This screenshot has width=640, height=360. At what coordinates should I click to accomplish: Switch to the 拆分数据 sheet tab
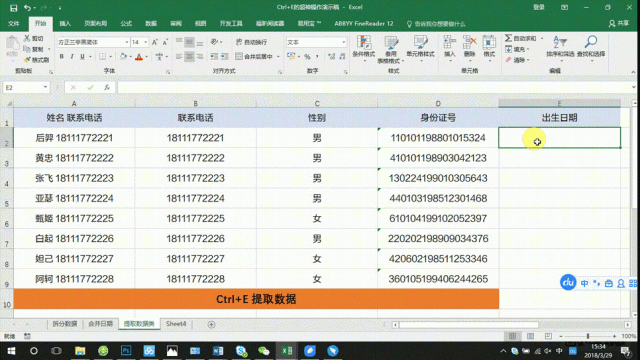pos(65,324)
